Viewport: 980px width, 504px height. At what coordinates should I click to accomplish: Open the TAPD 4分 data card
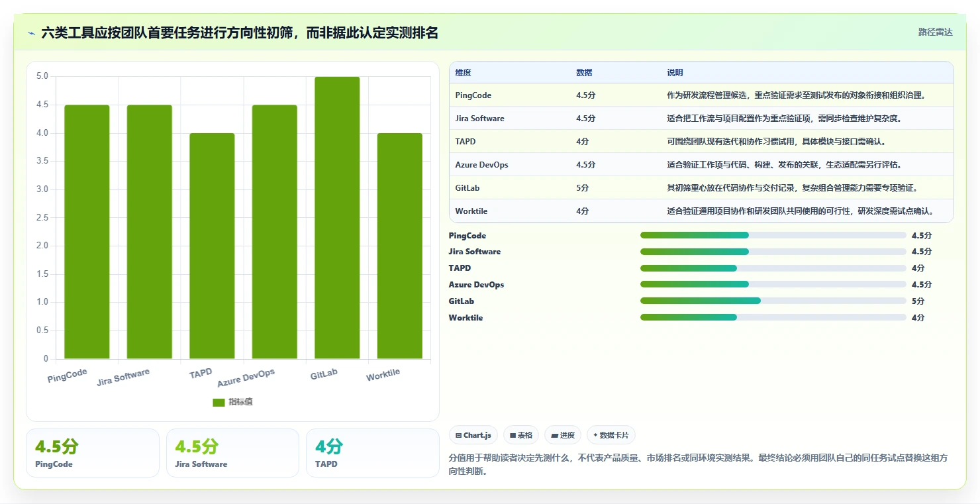coord(373,453)
